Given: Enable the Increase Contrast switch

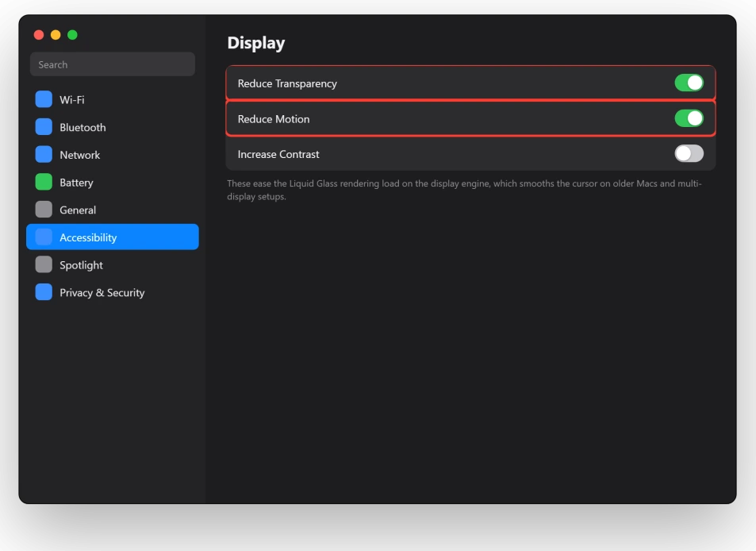Looking at the screenshot, I should coord(689,154).
